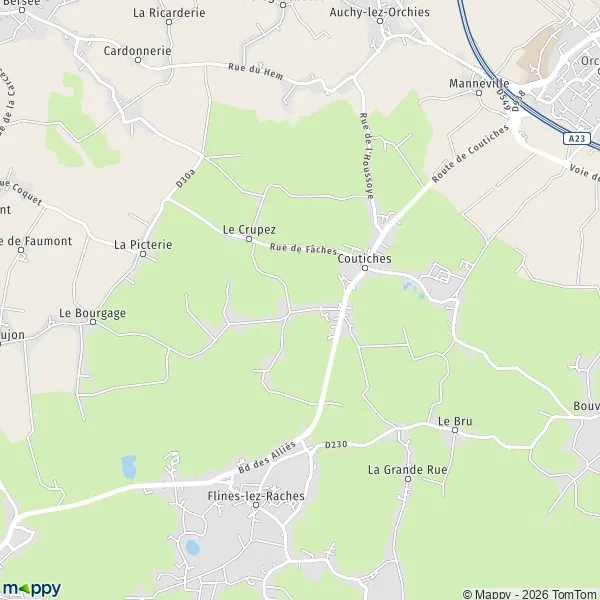
Task: Click the A23 motorway shield
Action: (576, 138)
